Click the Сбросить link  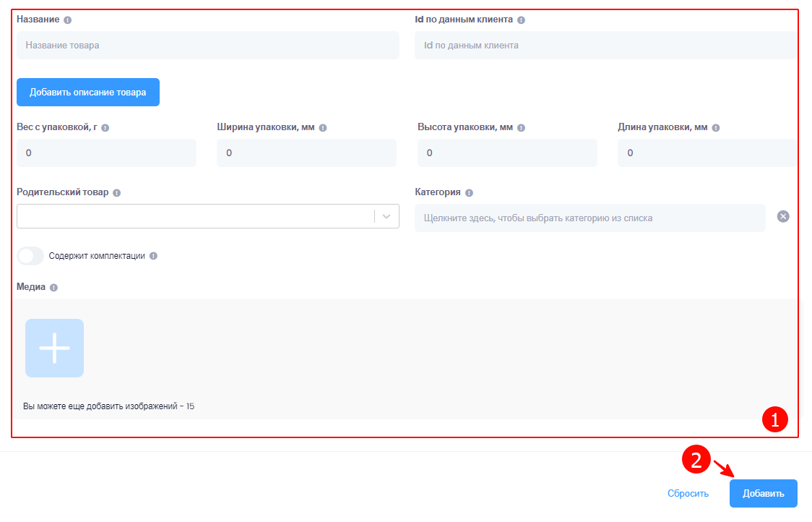(x=688, y=494)
